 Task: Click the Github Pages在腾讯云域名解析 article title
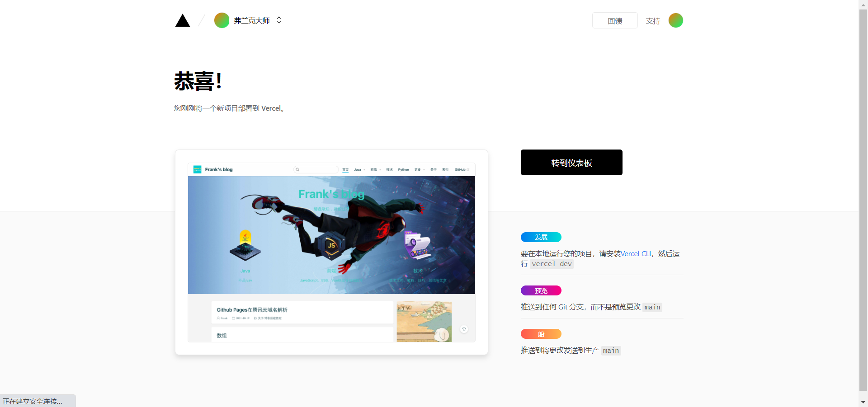tap(252, 310)
